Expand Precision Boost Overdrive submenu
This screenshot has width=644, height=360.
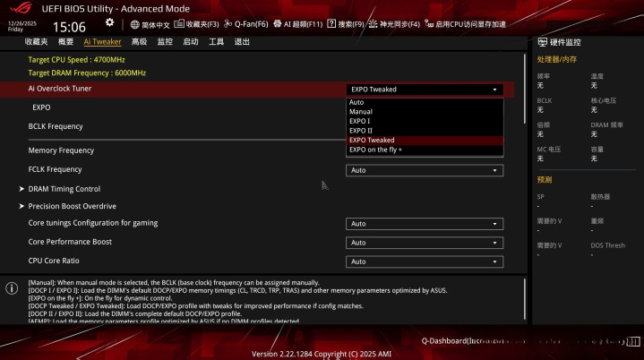(68, 206)
